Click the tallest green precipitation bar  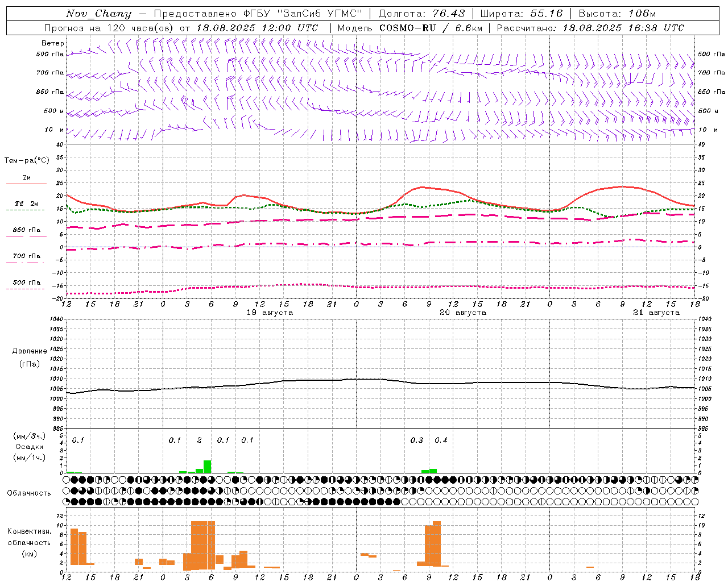(208, 467)
